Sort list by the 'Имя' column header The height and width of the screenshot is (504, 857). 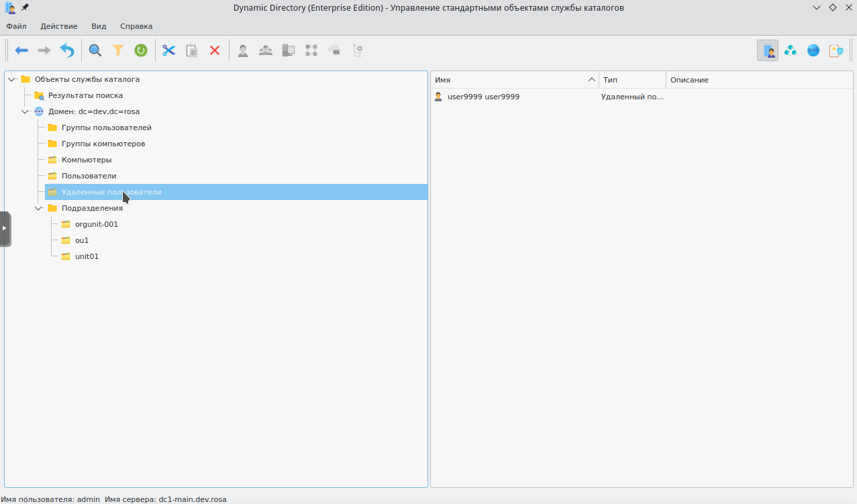510,80
